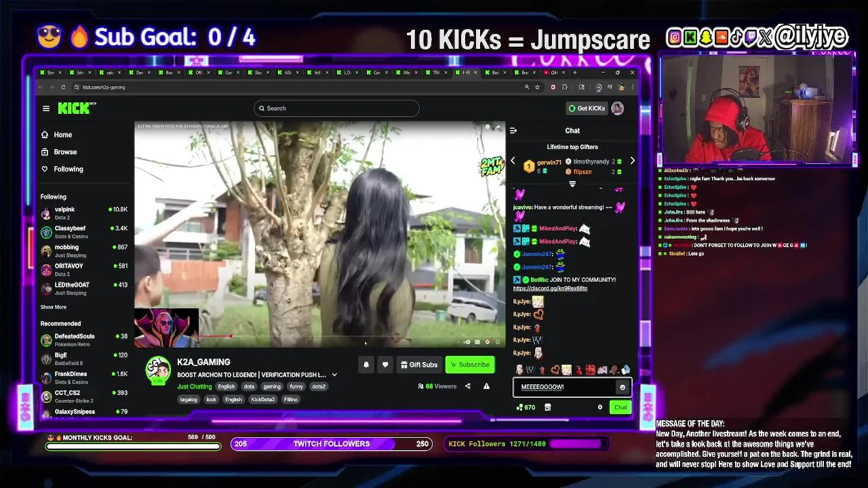Click the Kick search box
868x488 pixels.
click(x=336, y=108)
